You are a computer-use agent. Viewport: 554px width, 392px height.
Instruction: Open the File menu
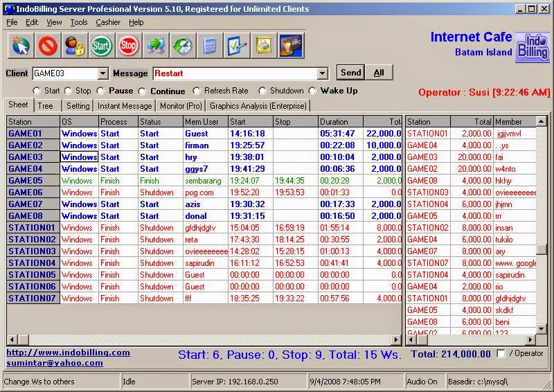pos(12,22)
